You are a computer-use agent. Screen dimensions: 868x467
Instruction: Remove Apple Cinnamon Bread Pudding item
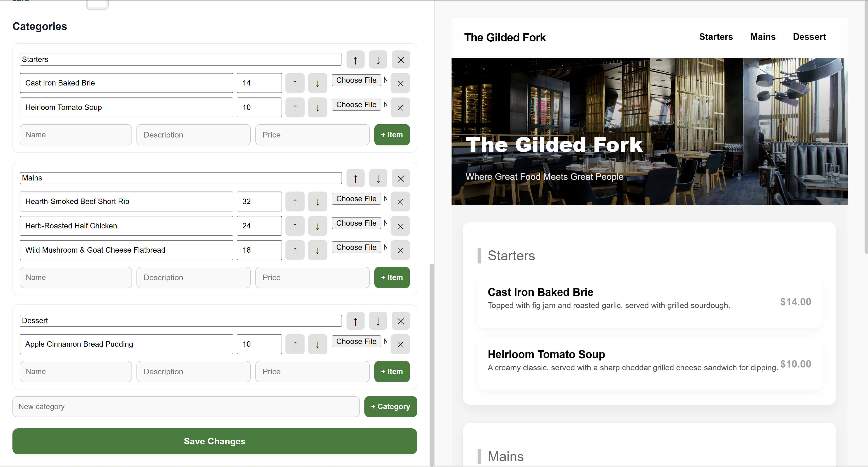point(400,344)
